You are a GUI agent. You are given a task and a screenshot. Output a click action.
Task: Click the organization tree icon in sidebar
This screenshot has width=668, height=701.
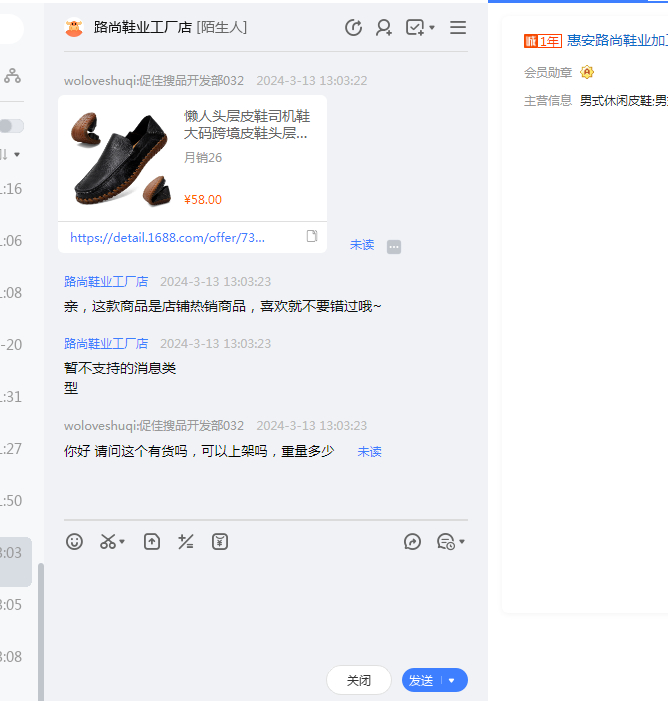pyautogui.click(x=13, y=76)
